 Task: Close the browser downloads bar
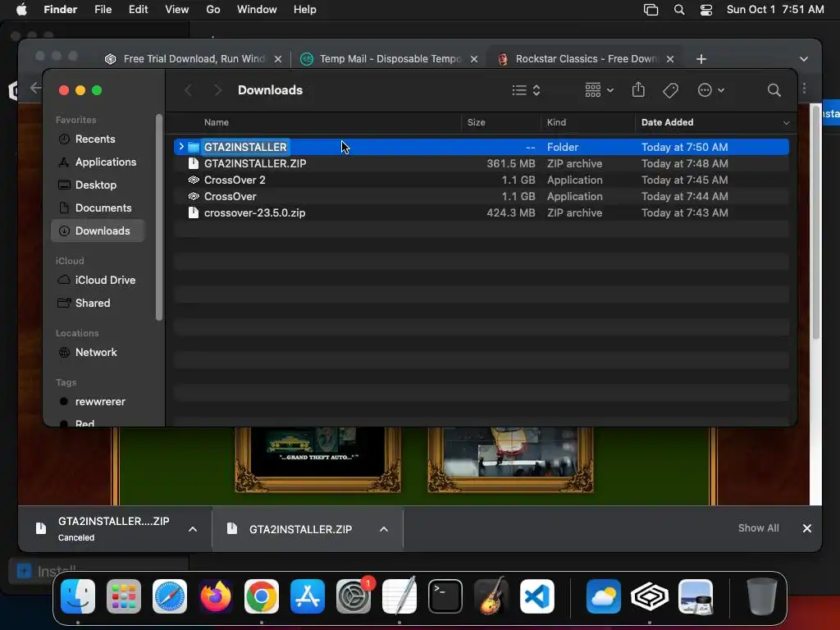click(x=807, y=528)
